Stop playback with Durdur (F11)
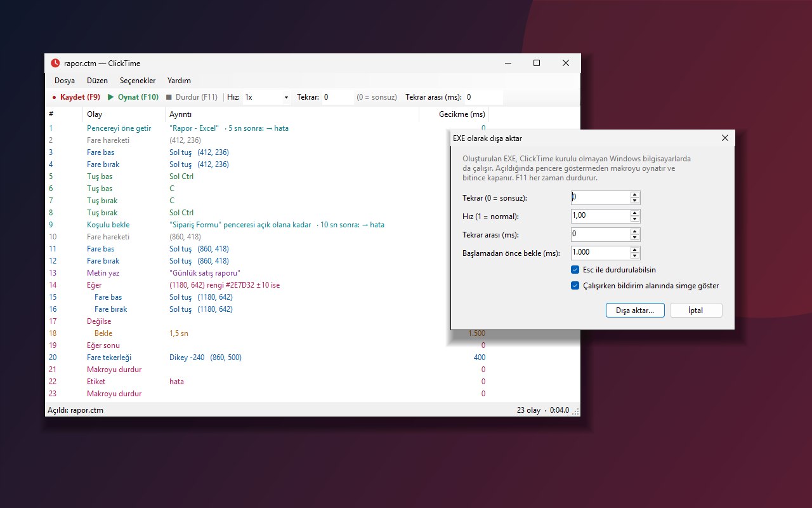The width and height of the screenshot is (812, 508). [x=192, y=97]
